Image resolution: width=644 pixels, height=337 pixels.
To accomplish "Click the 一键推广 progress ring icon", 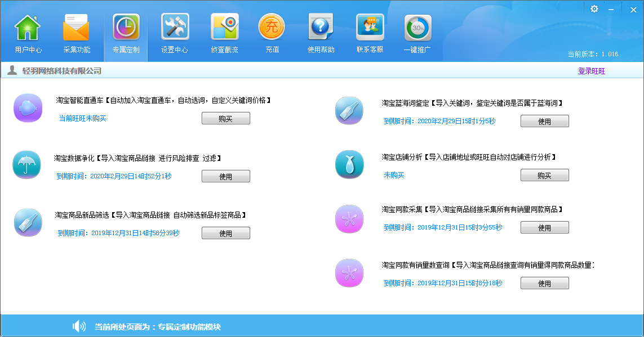I will (418, 28).
